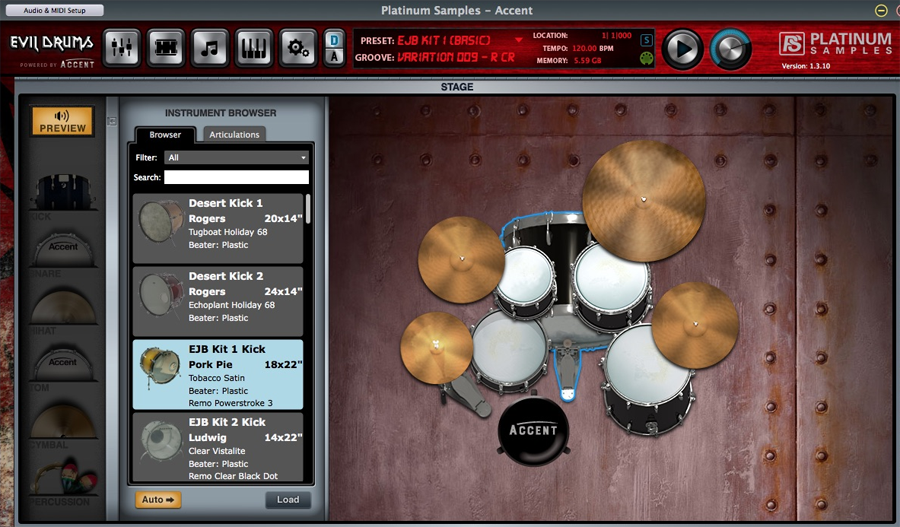Click the kick drum pedal on stage
Image resolution: width=900 pixels, height=527 pixels.
(567, 373)
